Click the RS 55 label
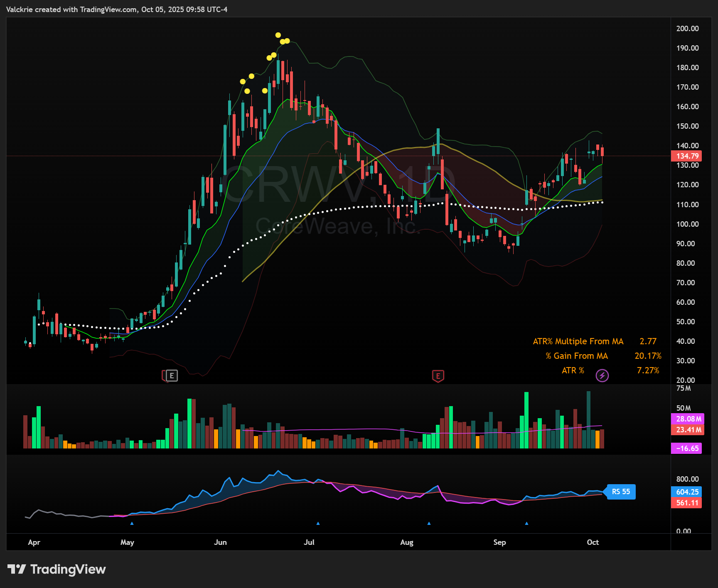718x588 pixels. tap(621, 492)
